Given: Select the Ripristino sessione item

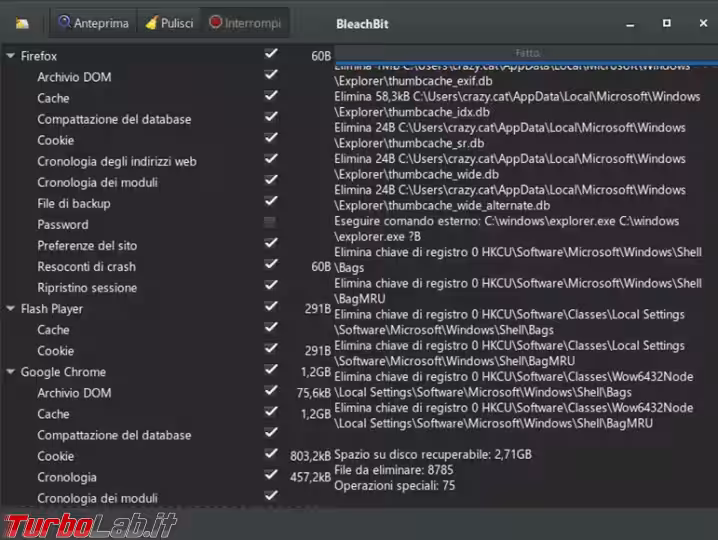Looking at the screenshot, I should [x=87, y=288].
